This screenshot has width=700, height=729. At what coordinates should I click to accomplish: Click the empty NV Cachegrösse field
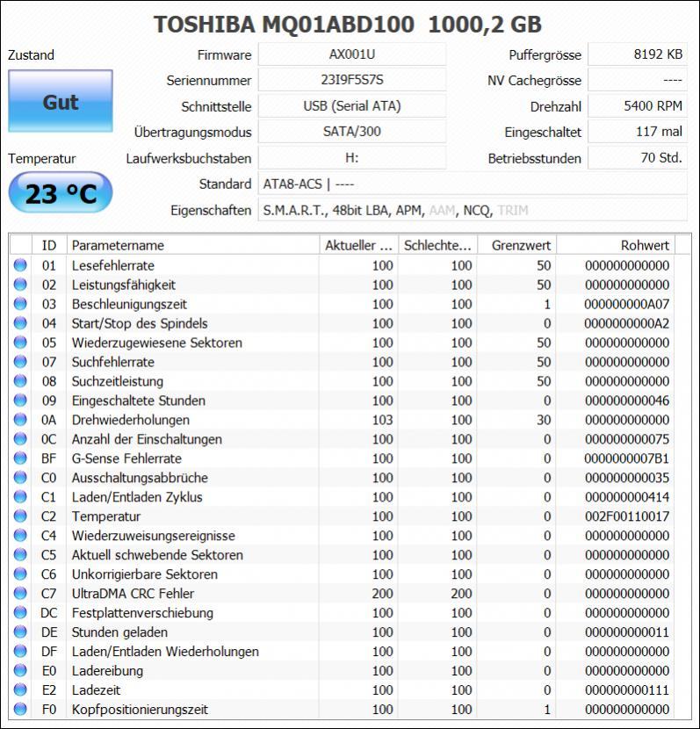point(638,80)
